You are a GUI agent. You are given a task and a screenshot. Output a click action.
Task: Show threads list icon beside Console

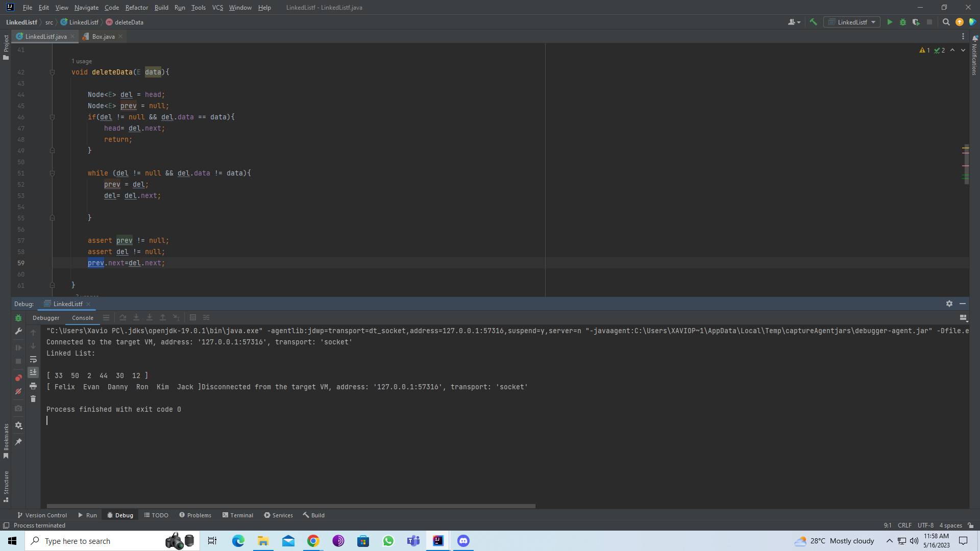click(106, 317)
